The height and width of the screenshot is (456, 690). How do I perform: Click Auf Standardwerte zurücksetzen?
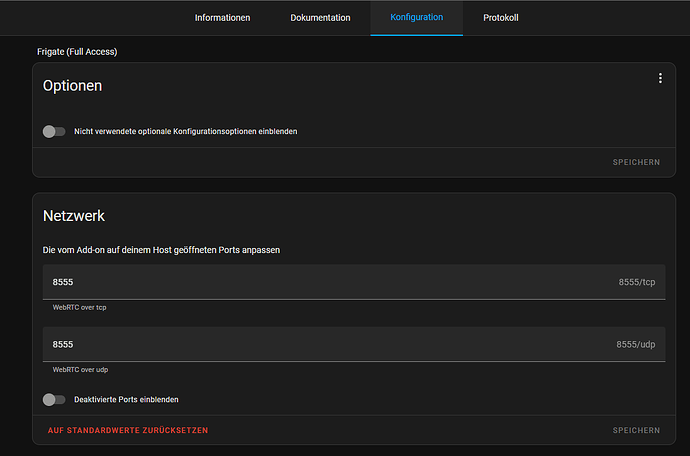coord(128,430)
